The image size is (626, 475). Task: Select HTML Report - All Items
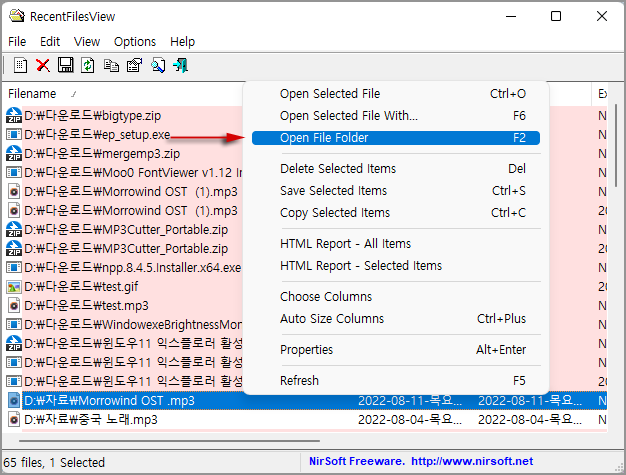click(x=396, y=244)
